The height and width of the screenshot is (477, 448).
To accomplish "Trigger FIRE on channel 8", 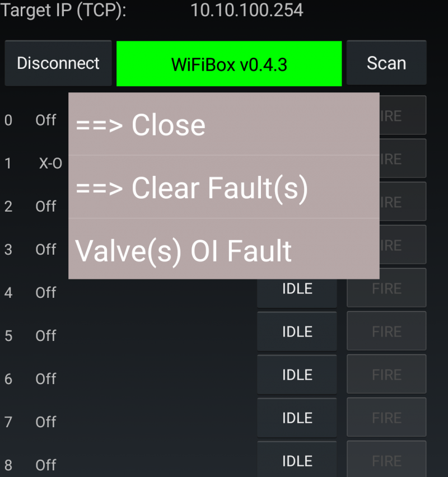I will (386, 460).
